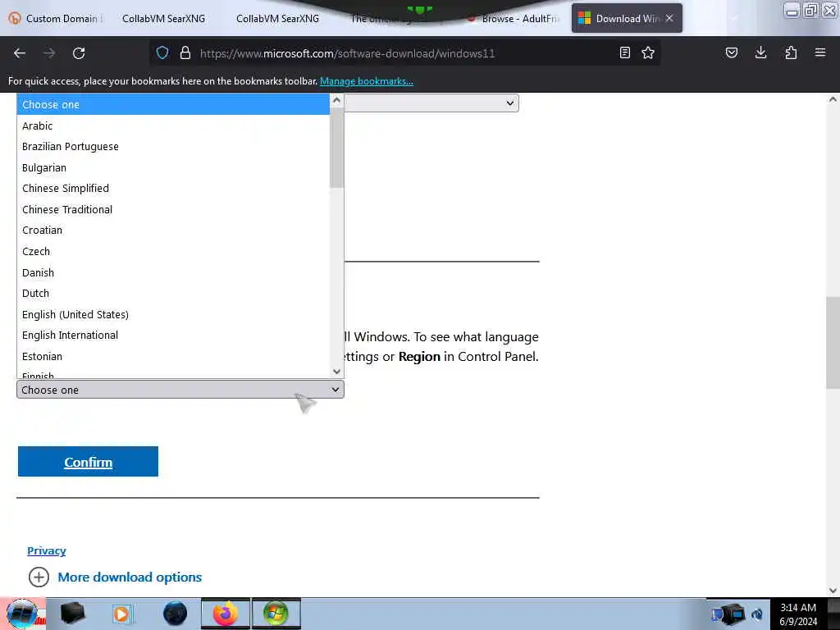Select English (United States)
Image resolution: width=840 pixels, height=630 pixels.
pyautogui.click(x=173, y=314)
